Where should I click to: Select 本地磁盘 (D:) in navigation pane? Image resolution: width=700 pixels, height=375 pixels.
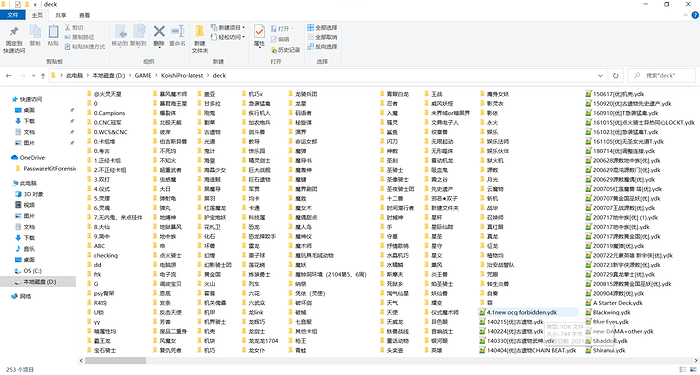click(39, 282)
